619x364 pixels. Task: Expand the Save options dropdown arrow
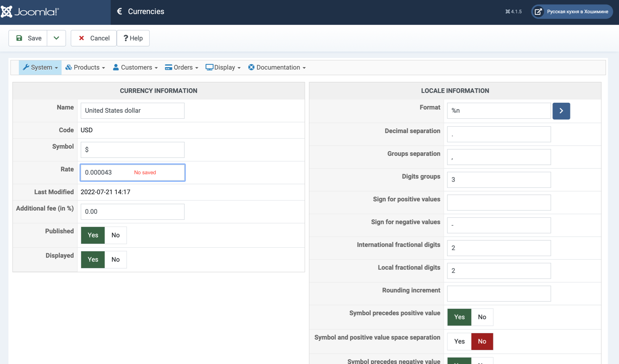click(x=56, y=38)
